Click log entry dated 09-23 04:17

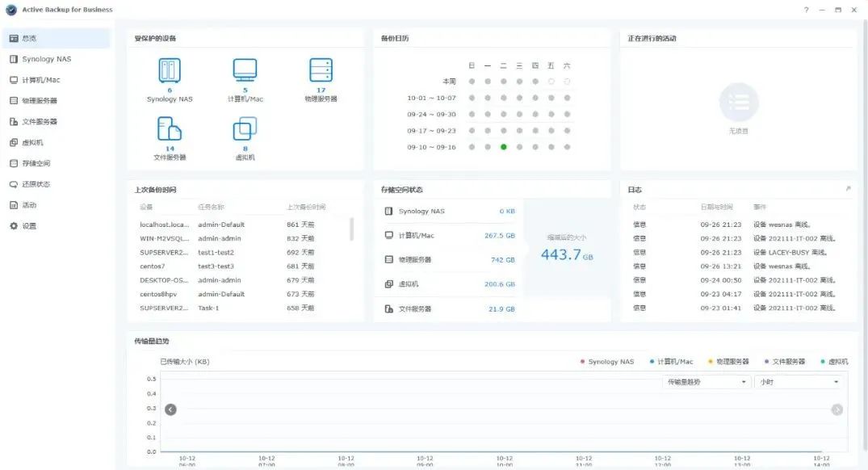tap(739, 294)
